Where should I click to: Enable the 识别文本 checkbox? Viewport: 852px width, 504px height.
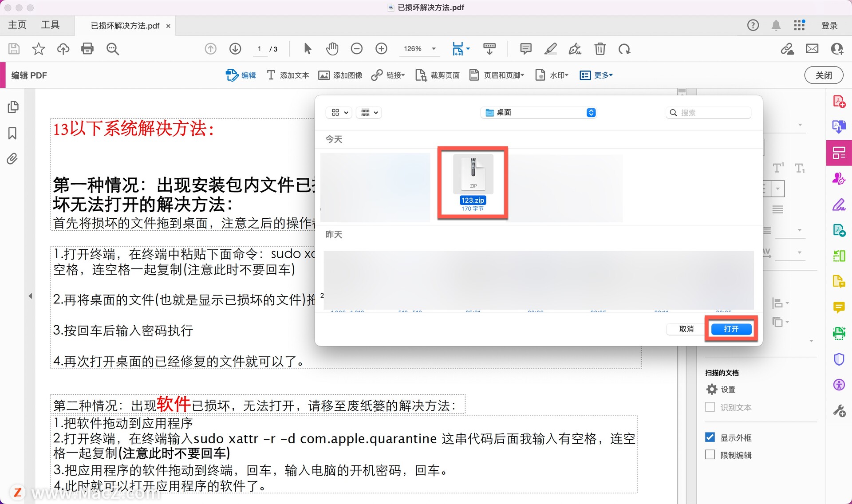[710, 407]
